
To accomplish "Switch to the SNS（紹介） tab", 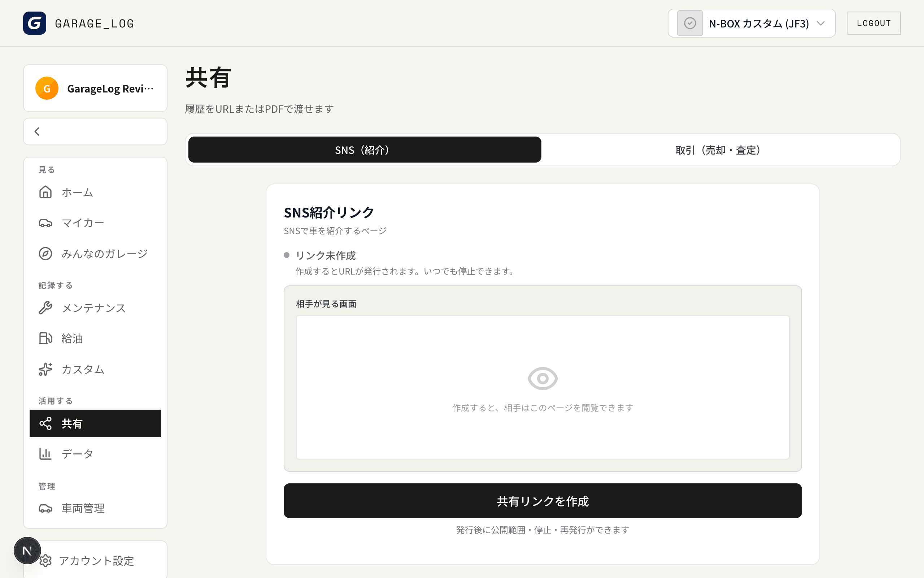I will [x=365, y=150].
